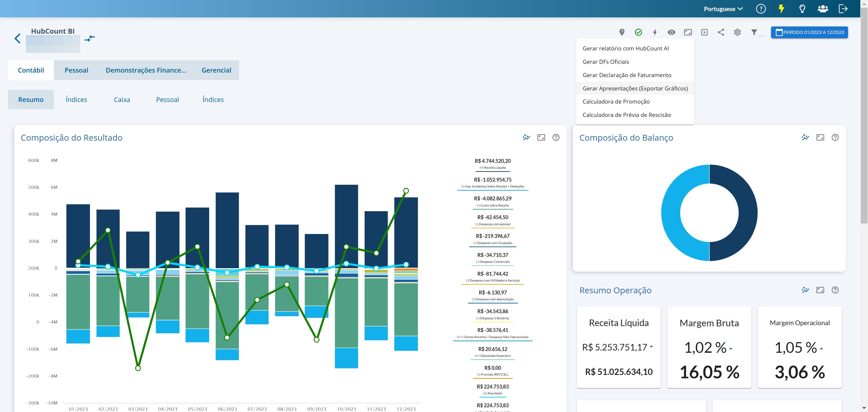Click the Período 01/2023 a 12/2023 button
The height and width of the screenshot is (412, 868).
(809, 32)
